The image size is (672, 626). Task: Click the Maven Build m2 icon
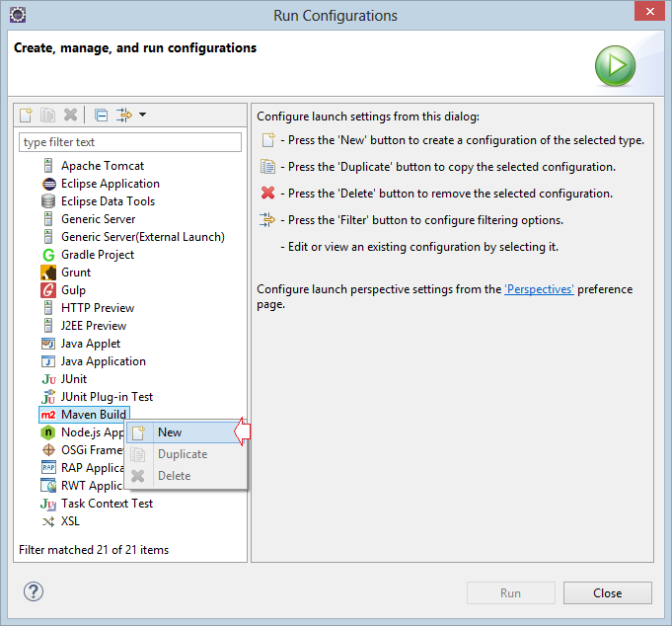48,415
